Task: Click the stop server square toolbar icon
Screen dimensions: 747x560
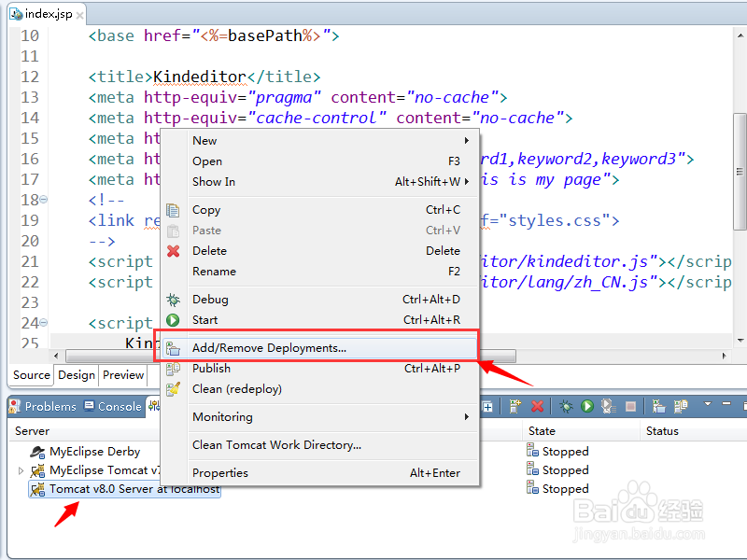Action: click(631, 406)
